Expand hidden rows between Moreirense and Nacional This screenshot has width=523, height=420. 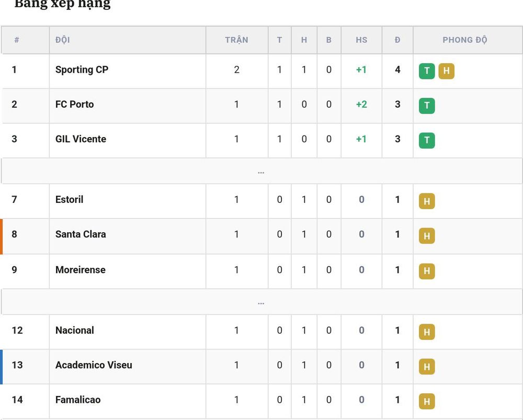point(261,302)
